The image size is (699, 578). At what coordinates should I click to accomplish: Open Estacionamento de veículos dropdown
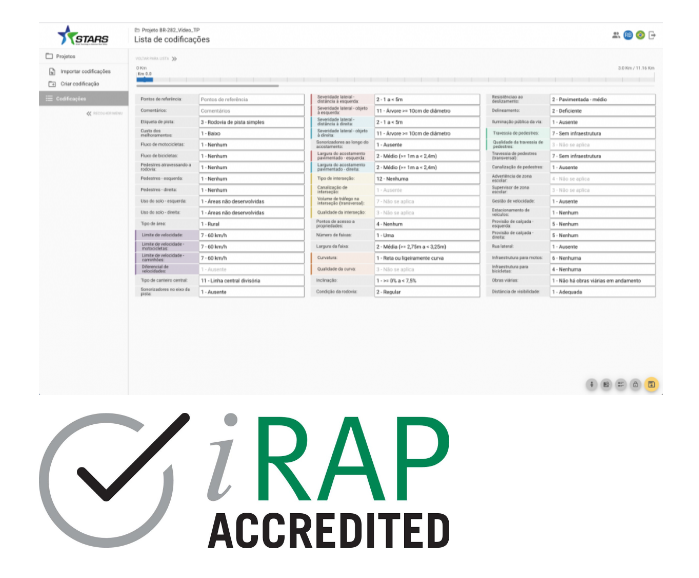tap(603, 213)
